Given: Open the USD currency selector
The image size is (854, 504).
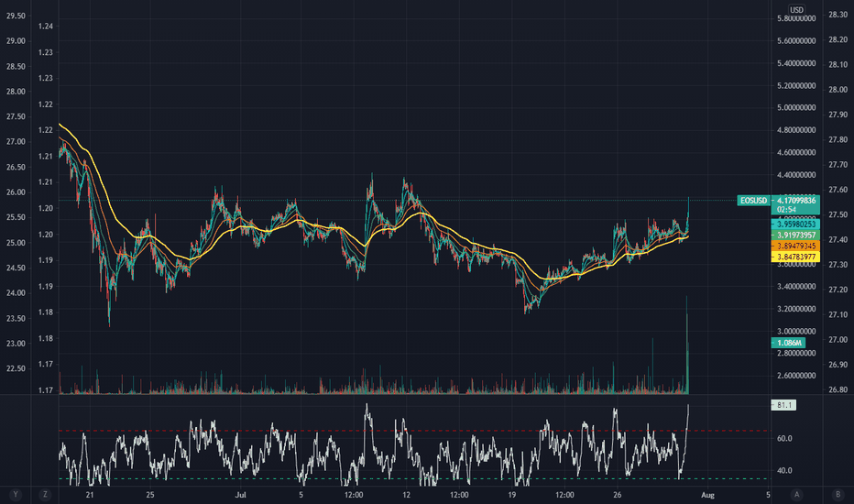Looking at the screenshot, I should click(x=796, y=10).
